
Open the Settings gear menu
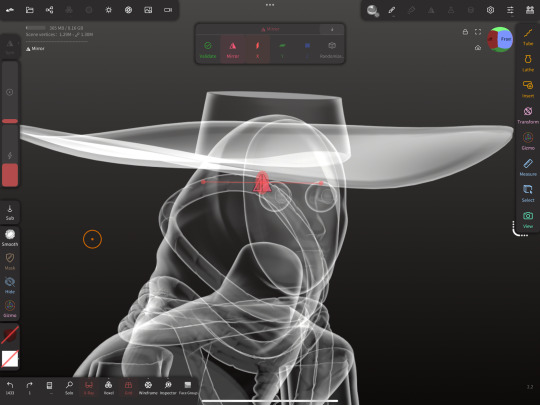(490, 10)
